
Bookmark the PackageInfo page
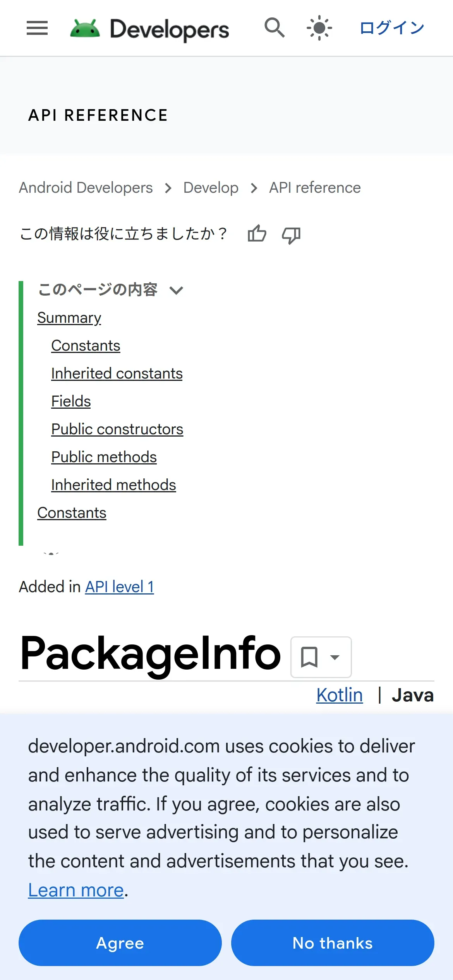point(309,657)
